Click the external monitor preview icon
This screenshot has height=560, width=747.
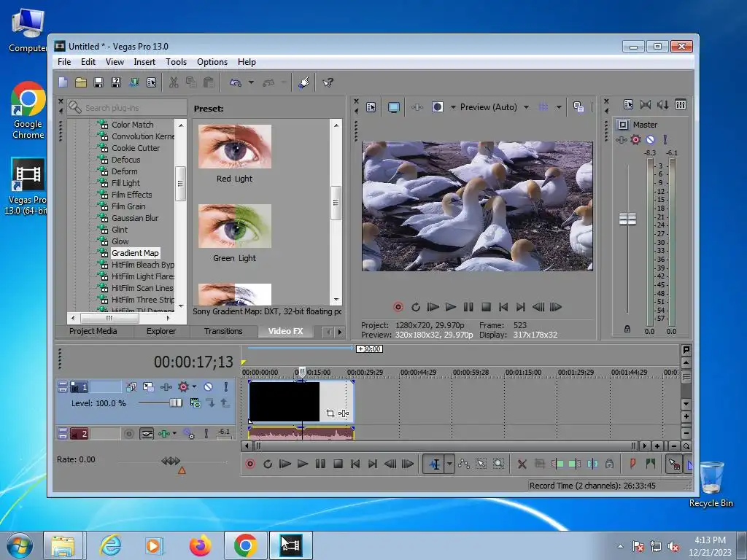[393, 107]
